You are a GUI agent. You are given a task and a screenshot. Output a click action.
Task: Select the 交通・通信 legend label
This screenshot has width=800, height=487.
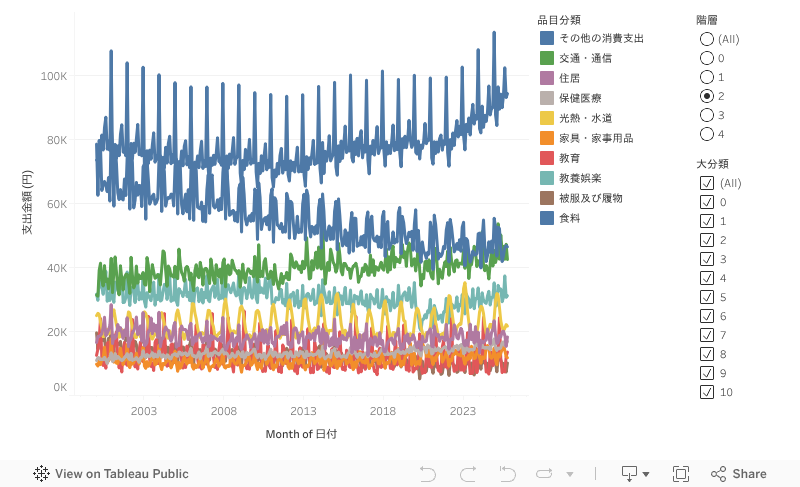585,58
